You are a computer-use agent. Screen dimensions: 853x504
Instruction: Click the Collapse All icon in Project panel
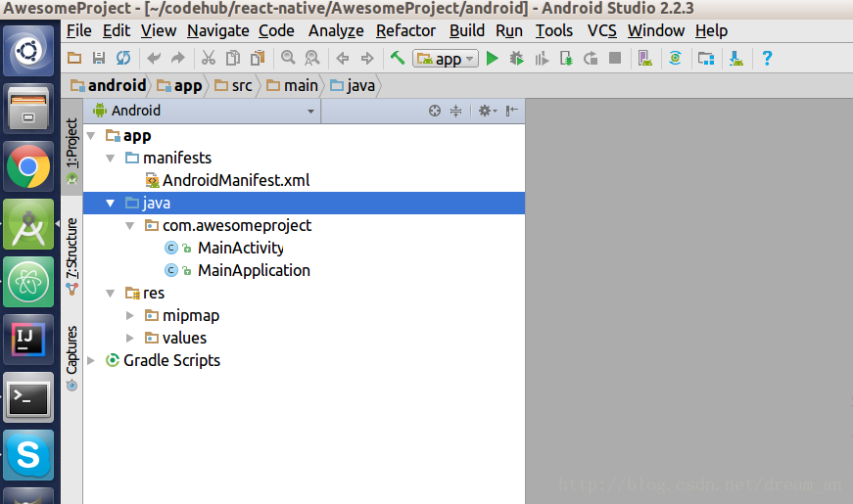pos(455,111)
